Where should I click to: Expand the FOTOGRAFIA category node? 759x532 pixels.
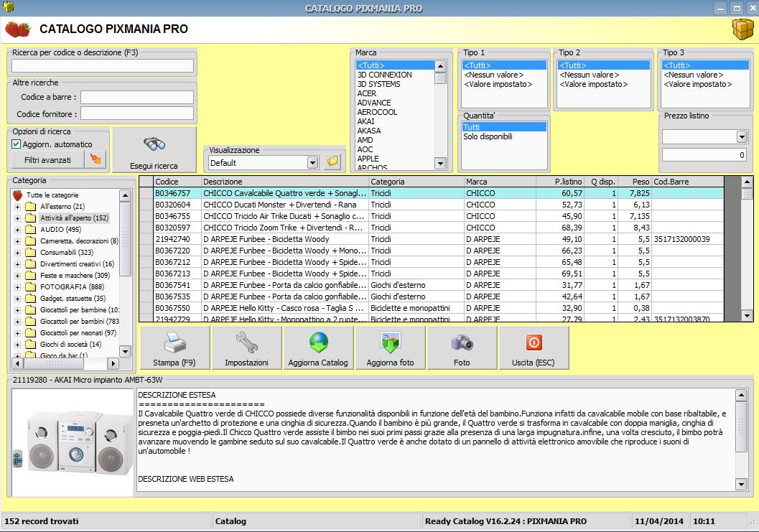pyautogui.click(x=17, y=287)
